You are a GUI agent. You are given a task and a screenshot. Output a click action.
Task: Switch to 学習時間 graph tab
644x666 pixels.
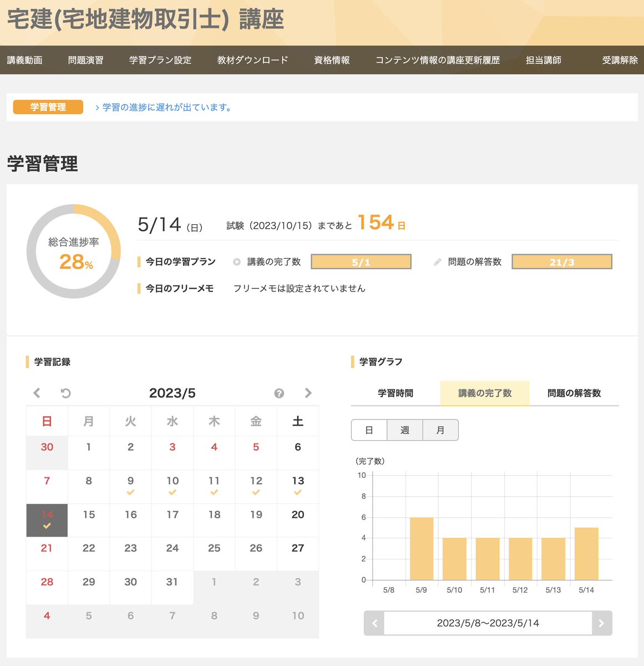[395, 393]
